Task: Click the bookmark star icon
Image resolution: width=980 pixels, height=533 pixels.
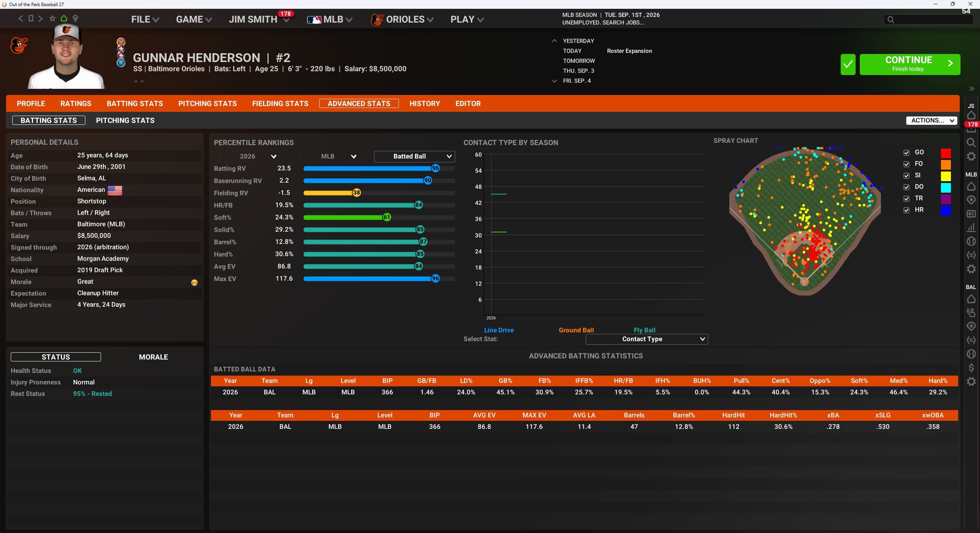Action: coord(52,18)
